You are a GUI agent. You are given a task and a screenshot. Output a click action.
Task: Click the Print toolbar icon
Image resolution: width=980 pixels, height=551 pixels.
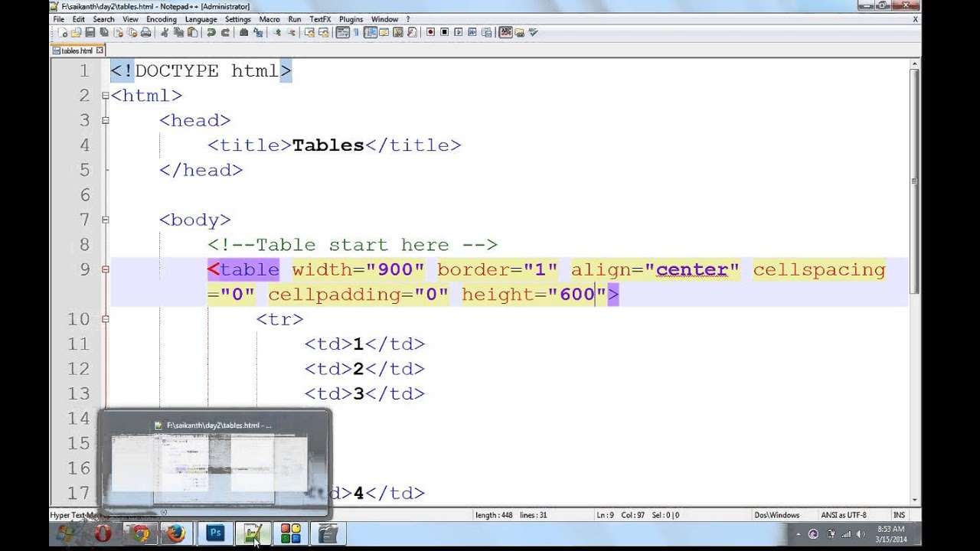click(145, 32)
